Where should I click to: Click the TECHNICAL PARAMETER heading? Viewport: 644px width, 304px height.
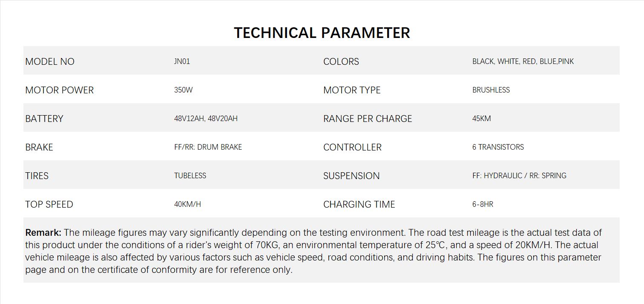coord(322,33)
